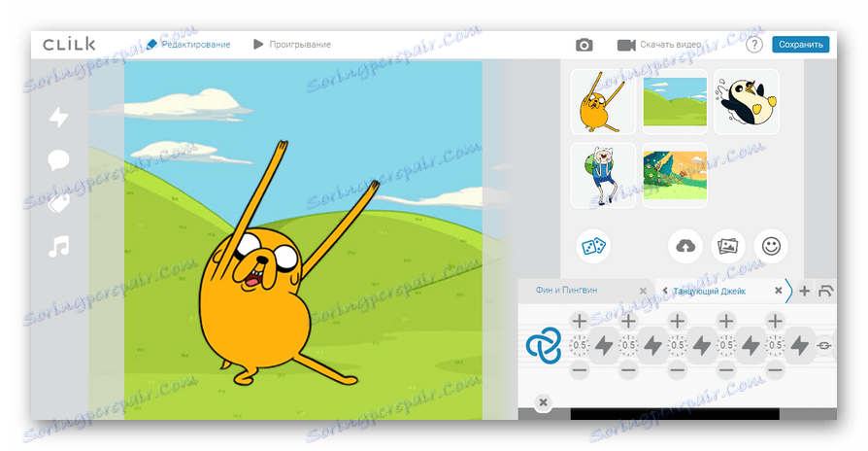Click the fourth 0.5 duration dial
This screenshot has width=868, height=451.
pos(726,345)
